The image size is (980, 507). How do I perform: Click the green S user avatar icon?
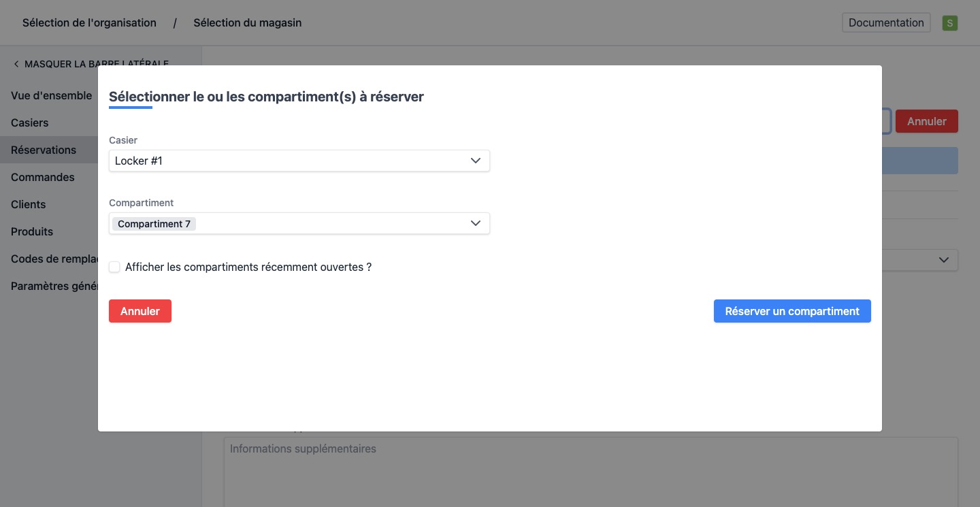click(950, 23)
